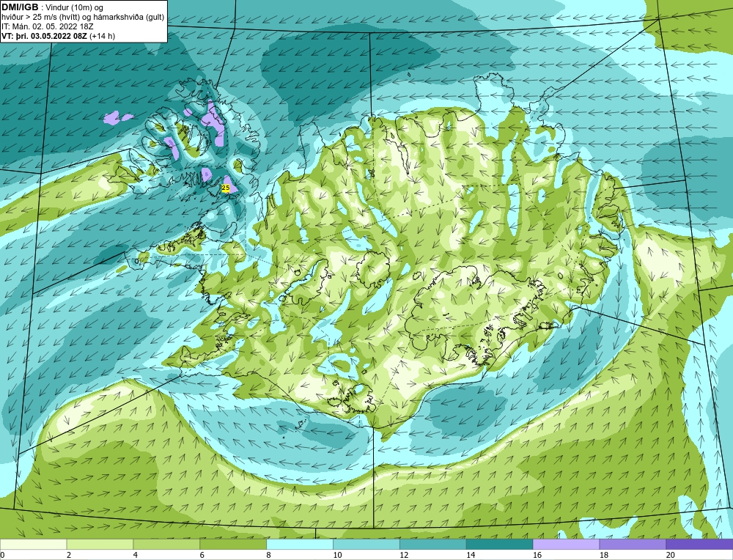This screenshot has width=733, height=560.
Task: Click the legend label 20
Action: (671, 555)
